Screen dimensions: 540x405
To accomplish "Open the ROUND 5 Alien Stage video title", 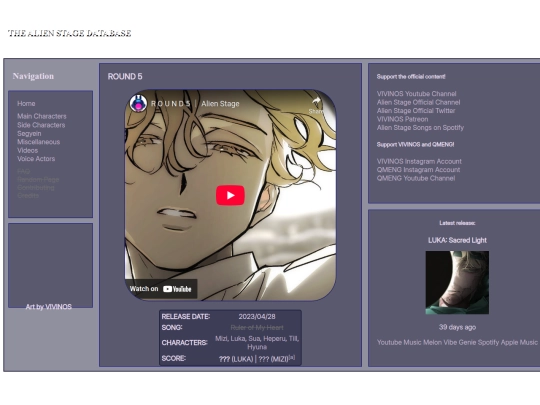I will [195, 104].
